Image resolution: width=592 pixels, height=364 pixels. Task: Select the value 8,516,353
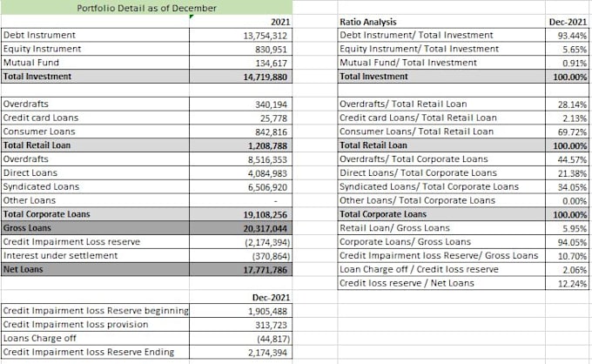(241, 159)
